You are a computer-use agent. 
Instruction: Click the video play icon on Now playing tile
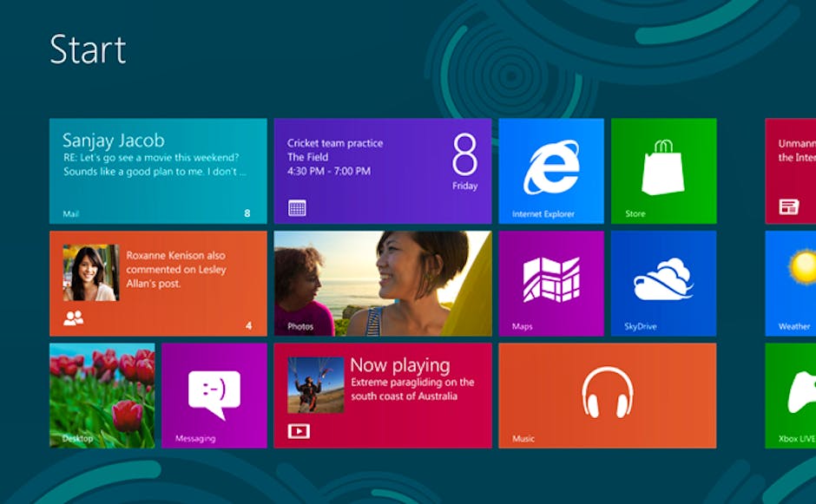[299, 430]
